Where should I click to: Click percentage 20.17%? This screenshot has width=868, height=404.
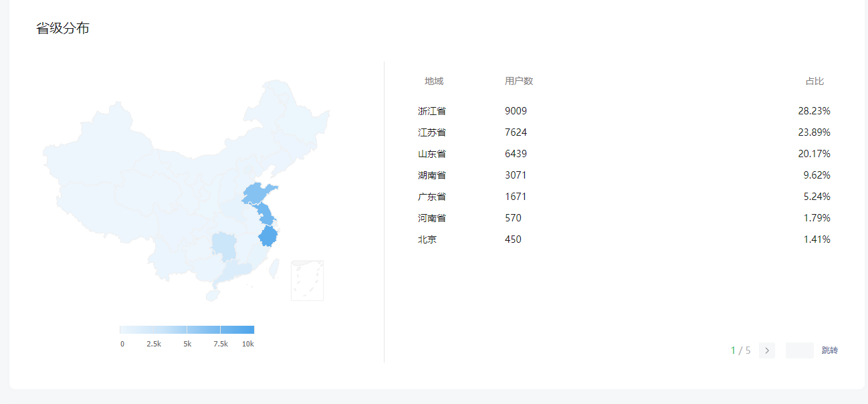(x=814, y=154)
